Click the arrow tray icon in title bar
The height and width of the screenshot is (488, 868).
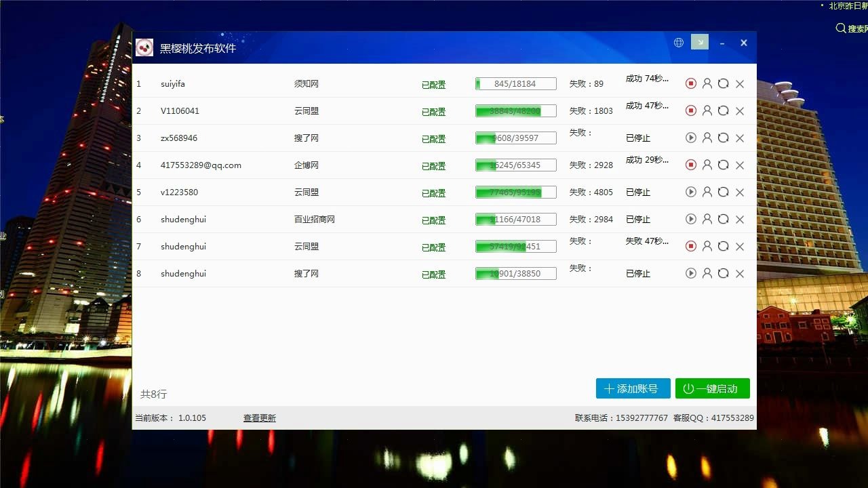point(700,42)
